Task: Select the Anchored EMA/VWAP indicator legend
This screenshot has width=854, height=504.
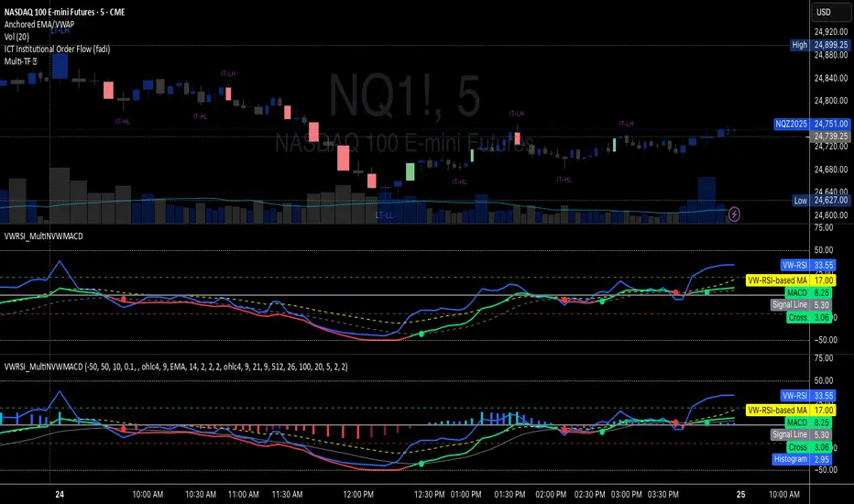Action: click(39, 25)
